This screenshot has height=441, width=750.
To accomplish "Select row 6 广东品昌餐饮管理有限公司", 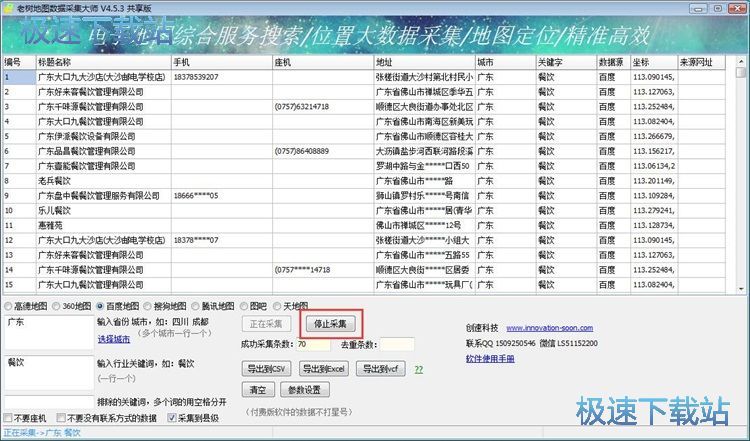I will click(104, 151).
